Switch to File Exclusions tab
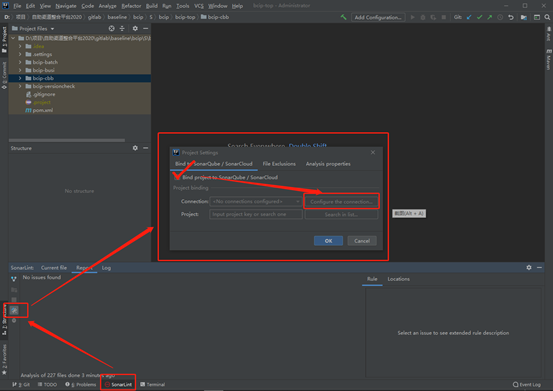The image size is (553, 391). click(x=279, y=164)
